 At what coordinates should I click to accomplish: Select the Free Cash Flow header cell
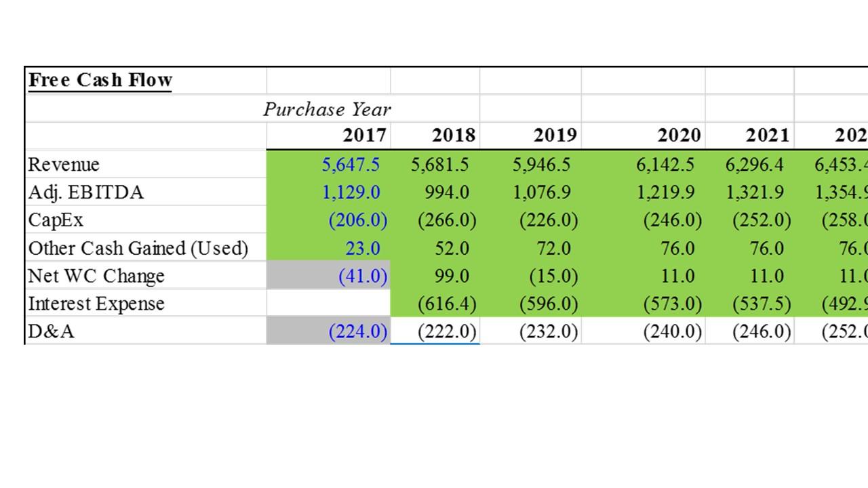point(146,81)
